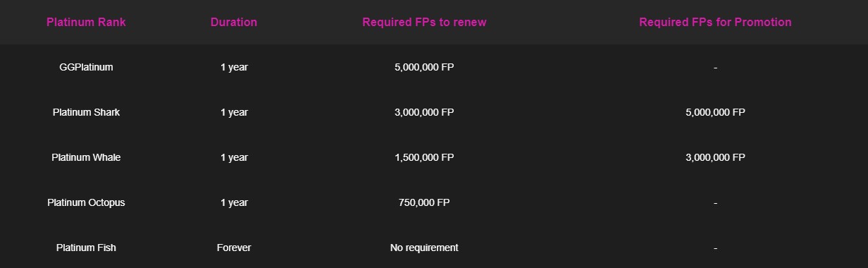Screen dimensions: 868x268
Task: Click the promotion dash in Platinum Fish row
Action: pyautogui.click(x=715, y=248)
